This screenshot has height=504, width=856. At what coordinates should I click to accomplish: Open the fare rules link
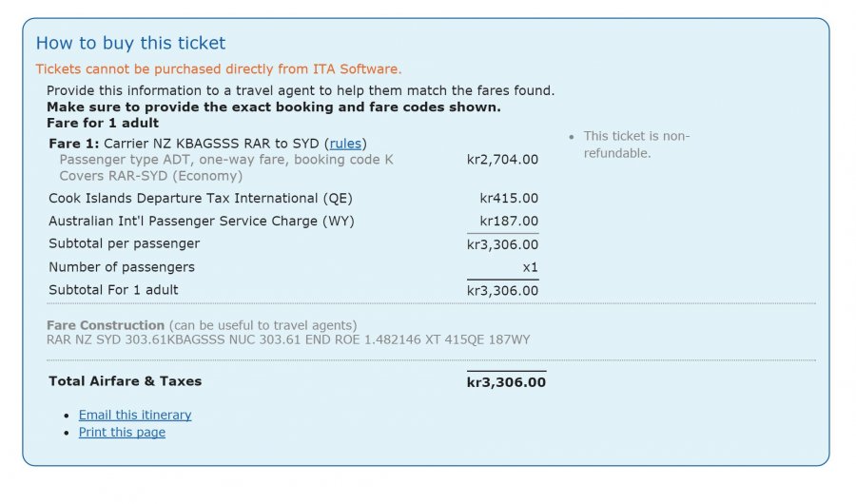(x=346, y=144)
